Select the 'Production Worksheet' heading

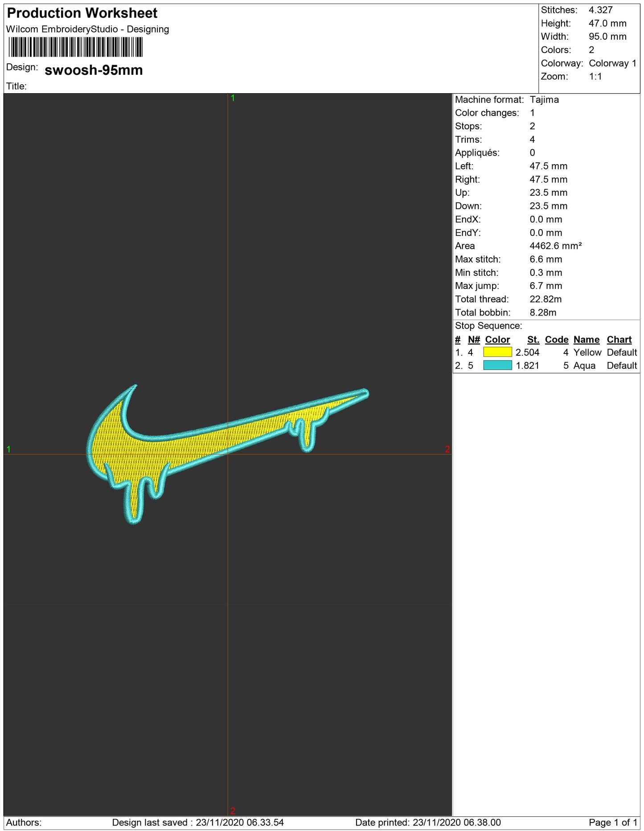(x=82, y=13)
